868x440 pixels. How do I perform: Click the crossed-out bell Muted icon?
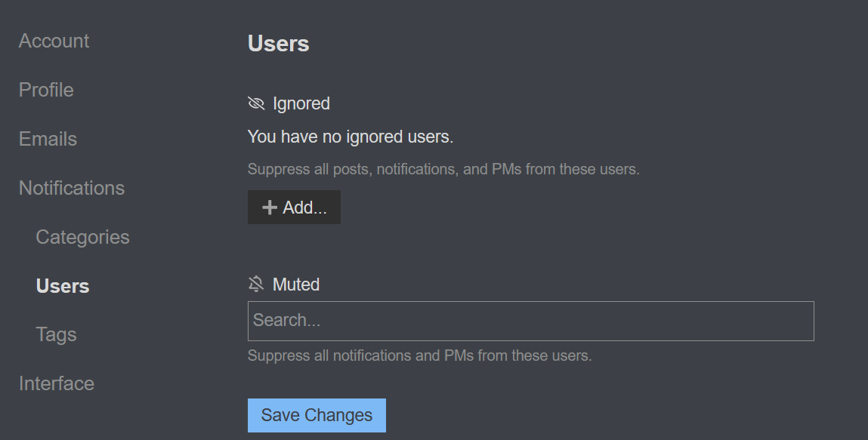256,284
